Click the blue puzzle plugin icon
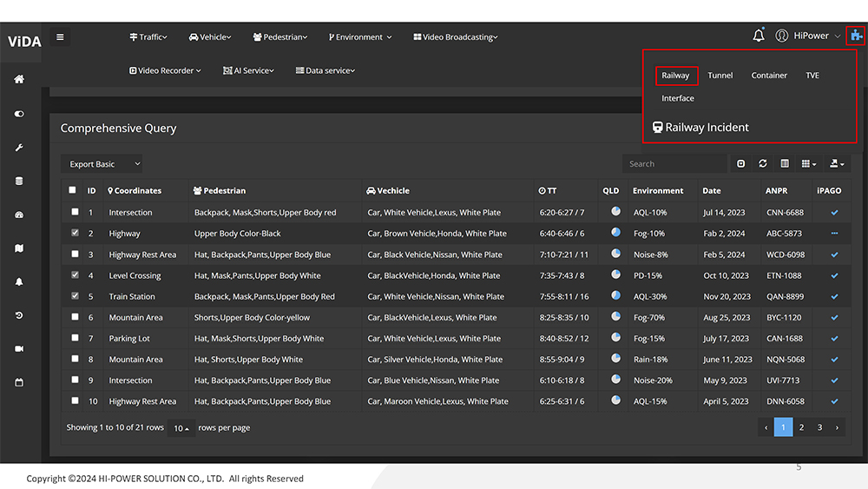The image size is (868, 489). [x=857, y=36]
